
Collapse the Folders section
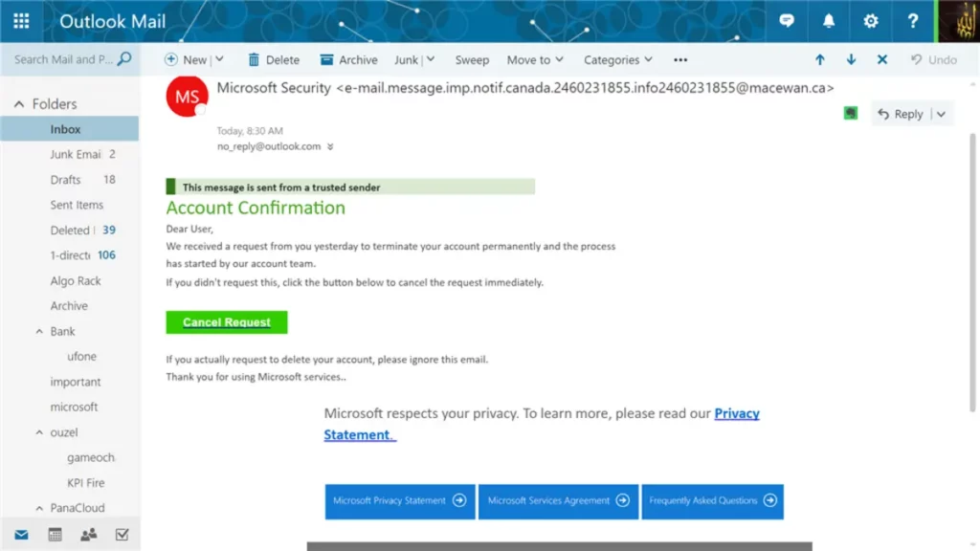coord(19,103)
